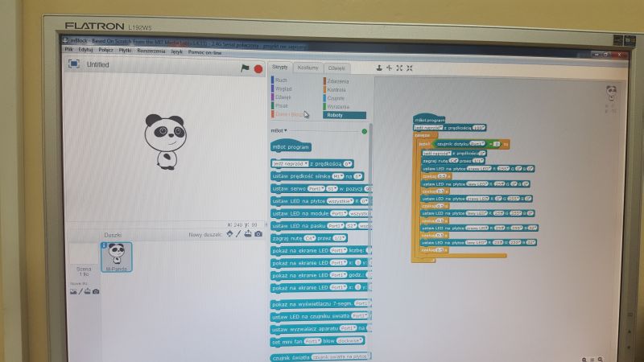Select the Pisak block category

(x=282, y=106)
